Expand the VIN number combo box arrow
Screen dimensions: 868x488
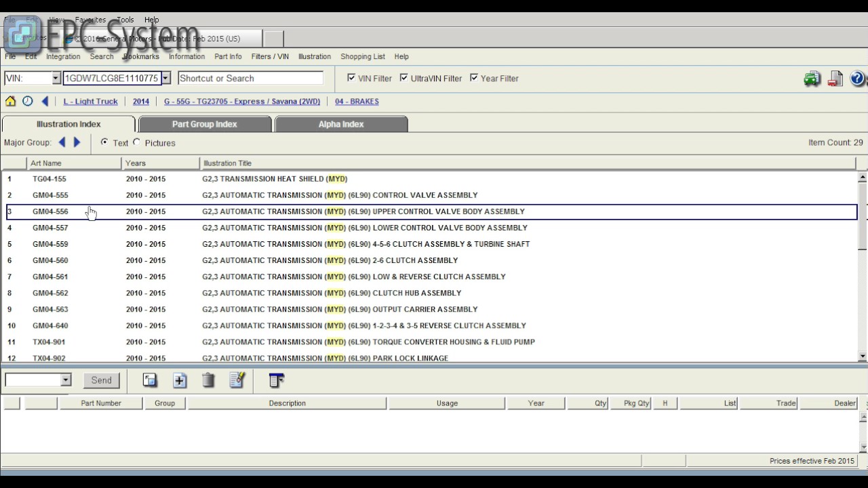(x=165, y=78)
